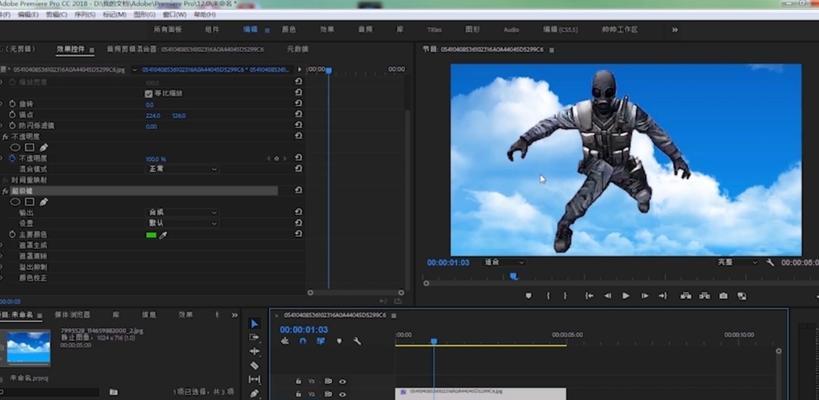The width and height of the screenshot is (819, 400).
Task: Expand the 遮罩清除 group
Action: tap(2, 256)
